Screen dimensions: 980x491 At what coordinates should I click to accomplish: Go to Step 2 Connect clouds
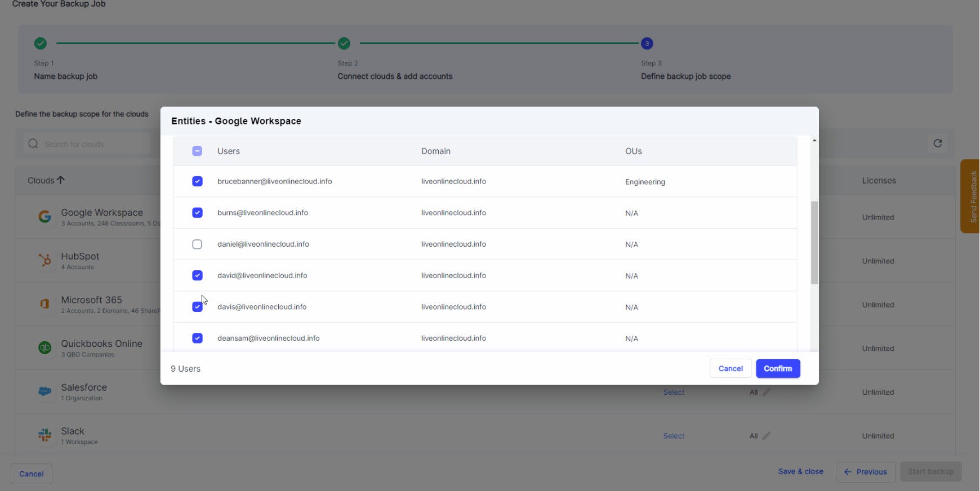point(344,43)
